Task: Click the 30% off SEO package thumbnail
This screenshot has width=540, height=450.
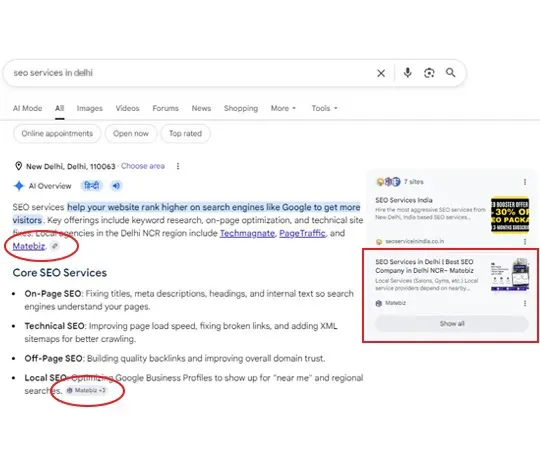Action: tap(510, 215)
